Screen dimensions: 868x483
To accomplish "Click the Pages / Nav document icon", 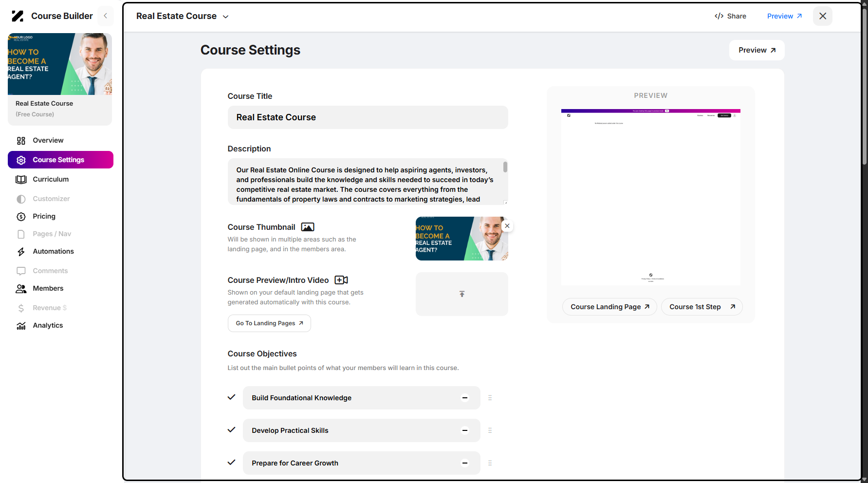I will 21,234.
